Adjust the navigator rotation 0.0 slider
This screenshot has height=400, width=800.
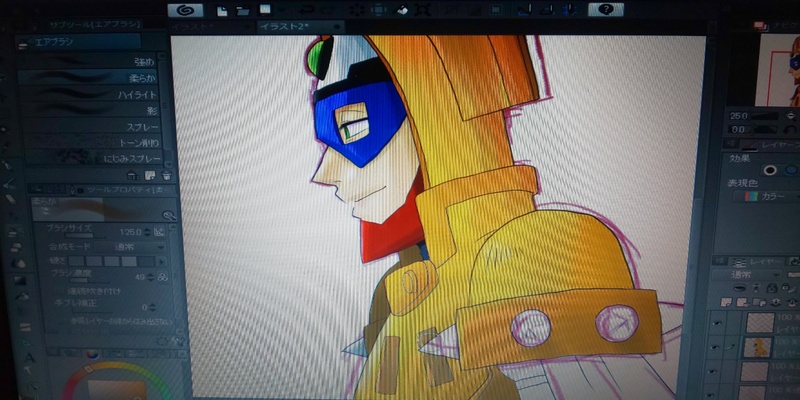click(x=765, y=130)
